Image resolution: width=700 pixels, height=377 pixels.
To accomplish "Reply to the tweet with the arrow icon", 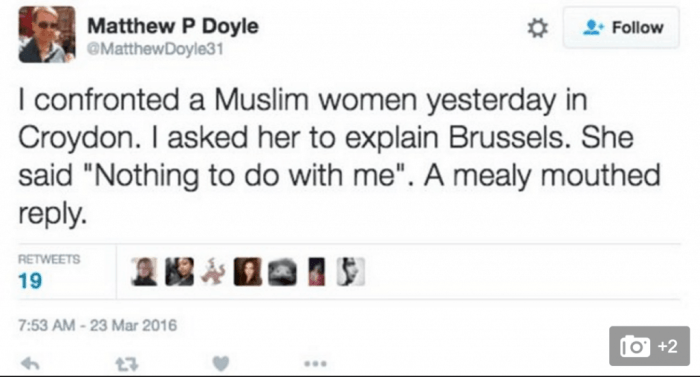I will tap(30, 364).
